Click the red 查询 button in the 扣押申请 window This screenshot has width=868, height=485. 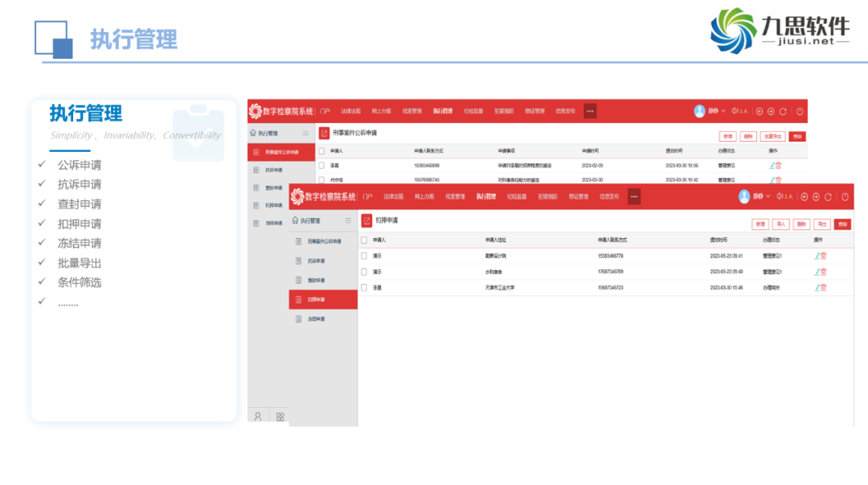coord(842,224)
